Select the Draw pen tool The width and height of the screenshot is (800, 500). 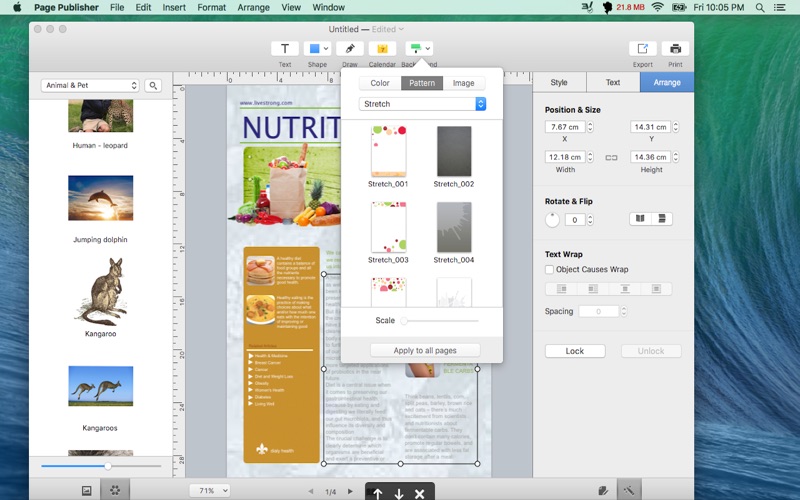[349, 48]
